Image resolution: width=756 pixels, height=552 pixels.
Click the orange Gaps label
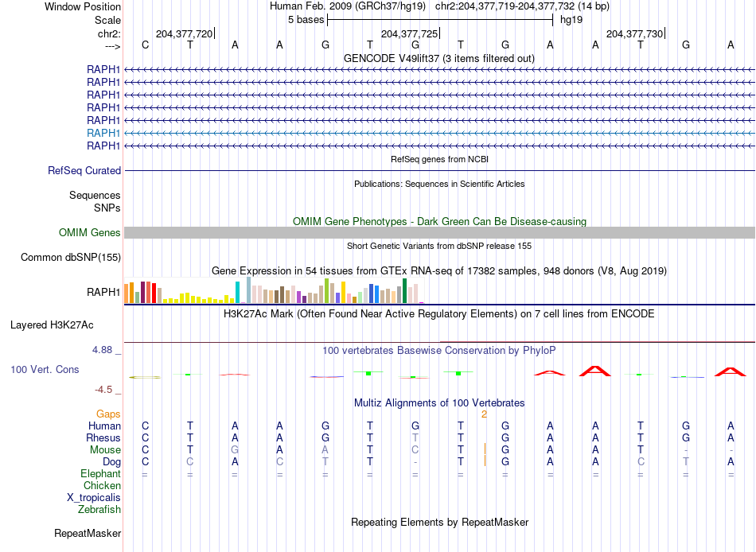click(x=108, y=414)
